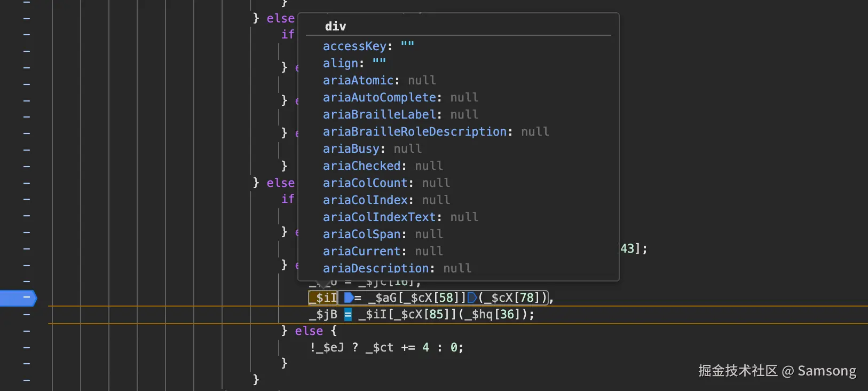Click the ariaDescription property
Screen dimensions: 868x391
point(397,268)
